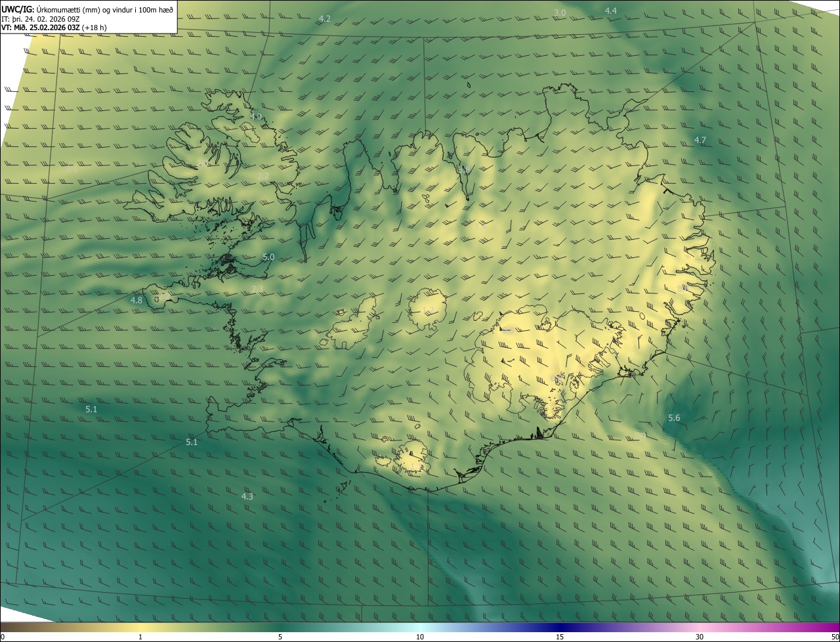Click the 4.0 value label on Westfjords

[x=256, y=116]
